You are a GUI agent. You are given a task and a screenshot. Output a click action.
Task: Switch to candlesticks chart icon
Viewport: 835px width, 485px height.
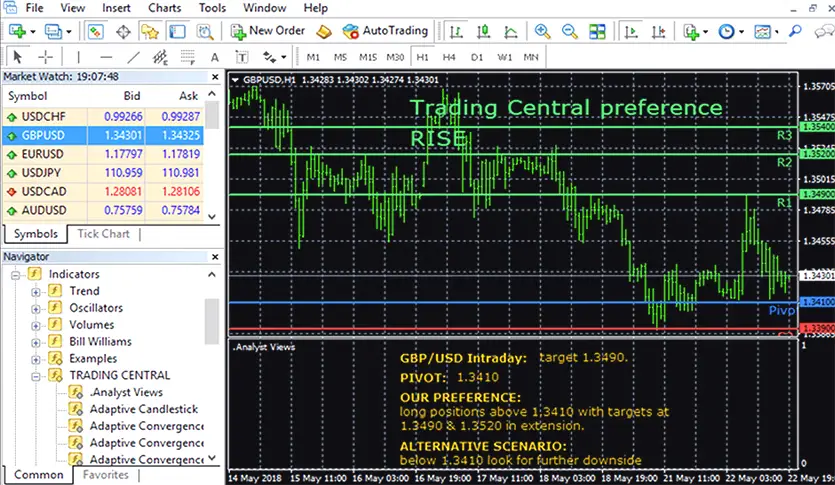[484, 32]
